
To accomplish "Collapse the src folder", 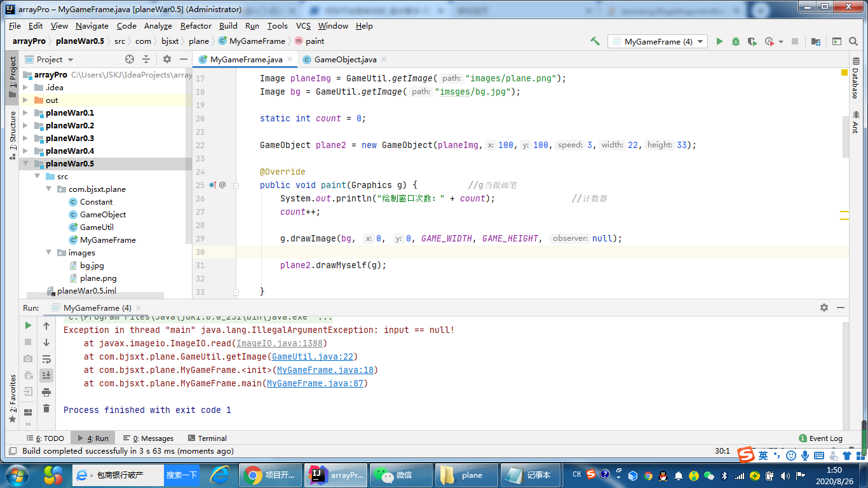I will 37,177.
